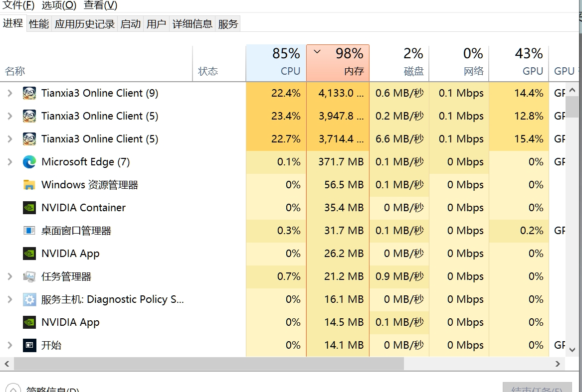582x392 pixels.
Task: Expand the Tianxia3 Online Client (9) group
Action: click(x=9, y=93)
